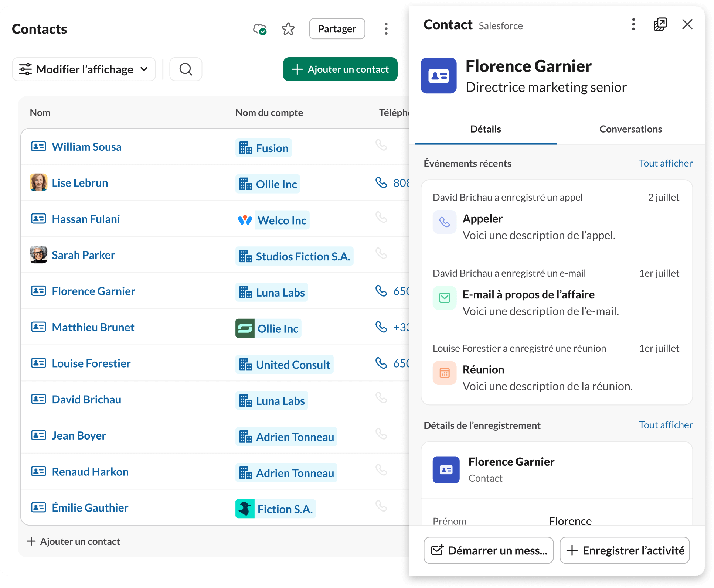Switch to the Conversations tab
Viewport: 714px width, 588px height.
coord(631,129)
